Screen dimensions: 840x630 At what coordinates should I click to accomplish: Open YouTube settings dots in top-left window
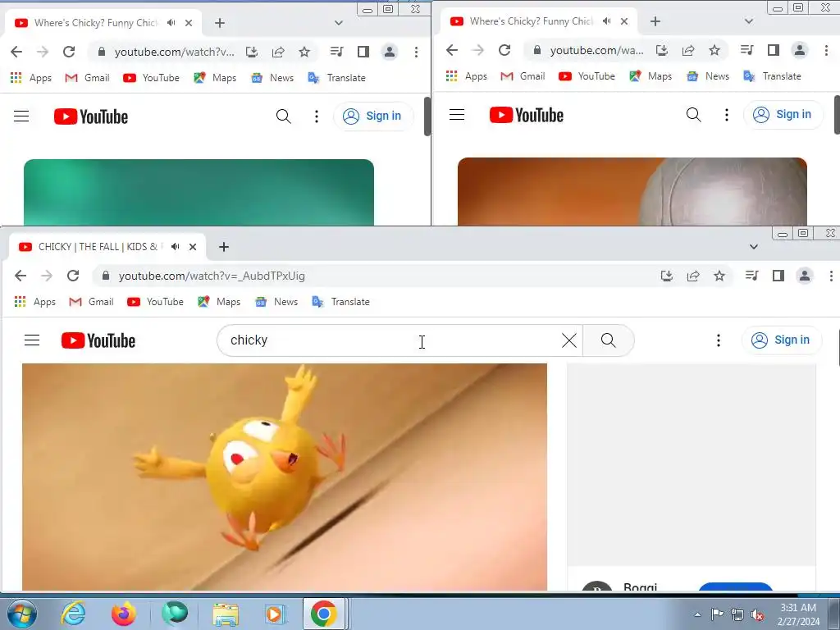(x=317, y=116)
